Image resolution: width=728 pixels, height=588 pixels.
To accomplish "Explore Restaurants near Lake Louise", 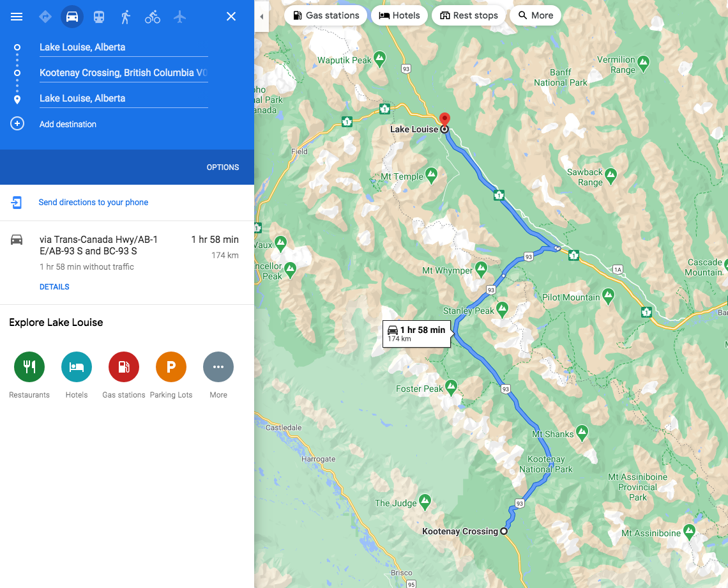I will [29, 367].
